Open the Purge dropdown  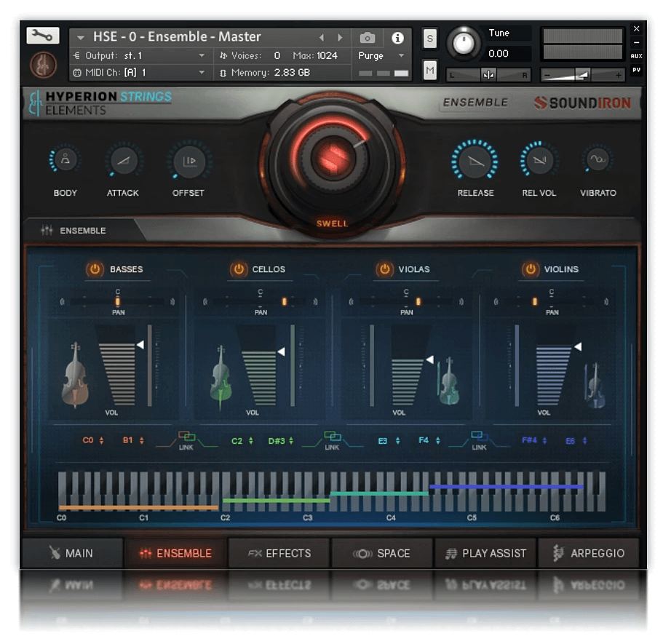(x=378, y=55)
